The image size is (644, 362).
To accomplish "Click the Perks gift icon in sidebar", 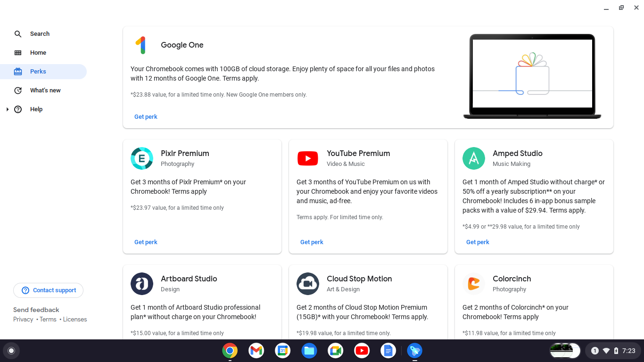I will (18, 72).
